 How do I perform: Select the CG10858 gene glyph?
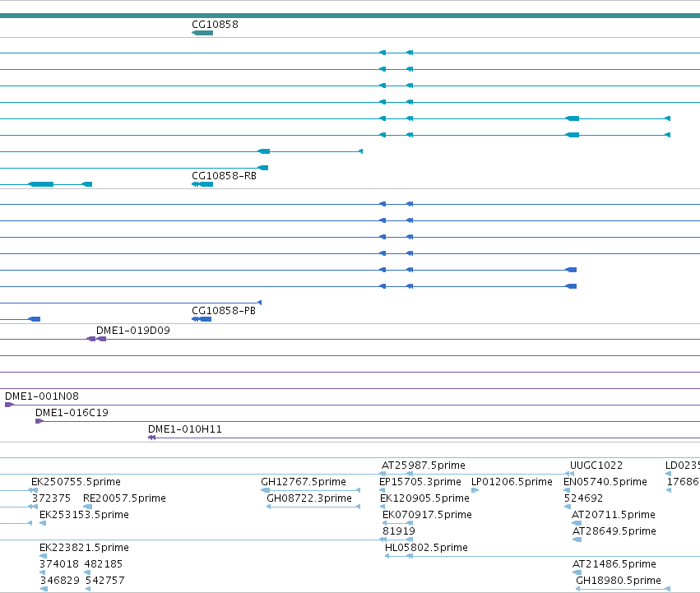tap(202, 33)
